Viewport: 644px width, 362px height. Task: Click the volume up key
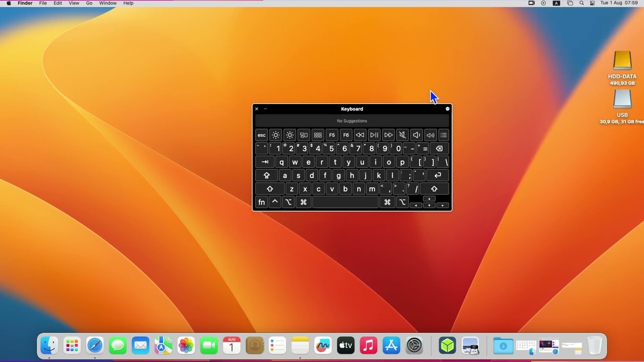(x=430, y=135)
